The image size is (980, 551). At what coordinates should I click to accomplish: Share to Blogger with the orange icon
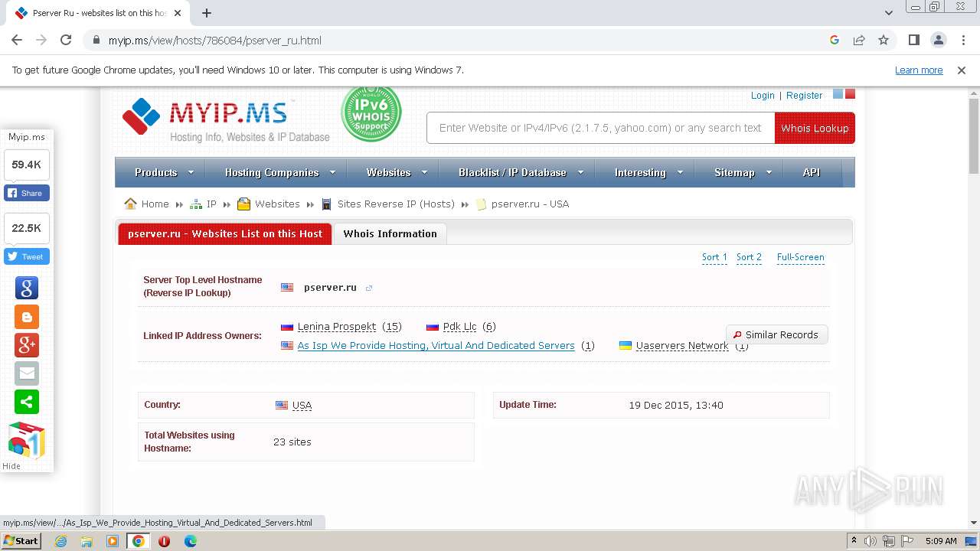tap(27, 316)
